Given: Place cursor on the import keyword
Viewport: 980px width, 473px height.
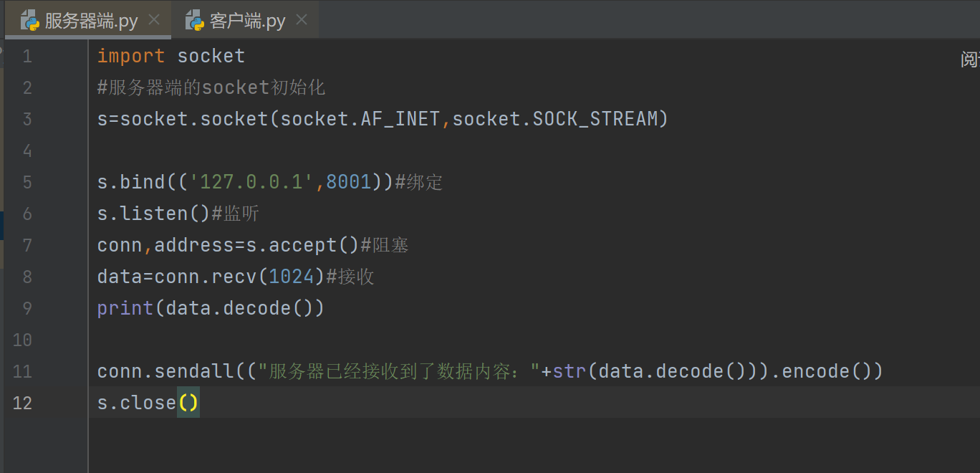Looking at the screenshot, I should (131, 56).
